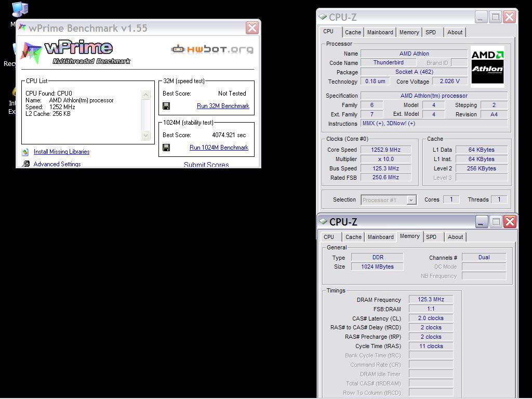Switch to Mainboard tab in lower CPU-Z
This screenshot has height=399, width=532.
point(380,237)
